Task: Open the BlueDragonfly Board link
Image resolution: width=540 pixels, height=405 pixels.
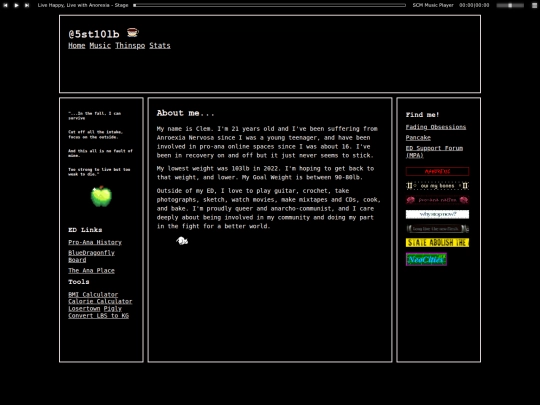Action: tap(91, 256)
